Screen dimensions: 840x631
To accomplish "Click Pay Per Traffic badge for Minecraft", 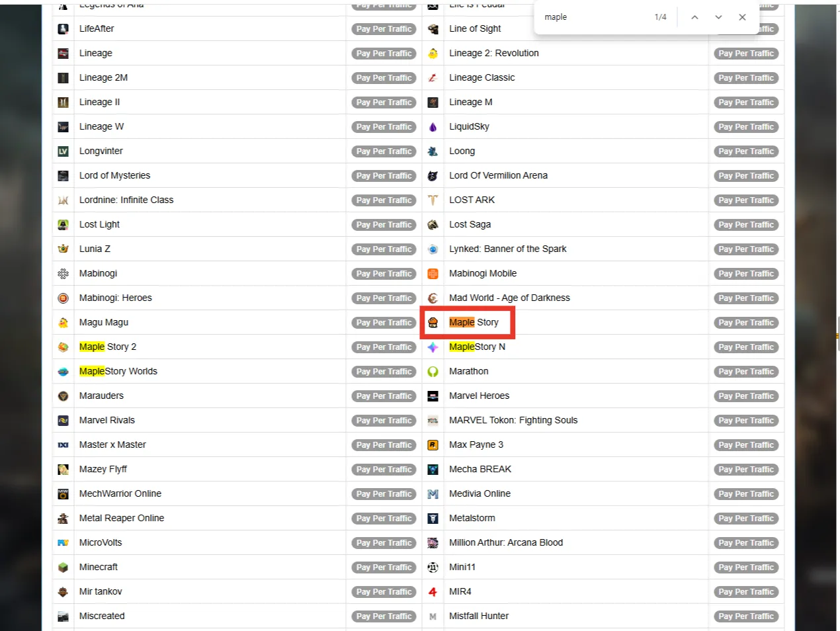I will 384,568.
